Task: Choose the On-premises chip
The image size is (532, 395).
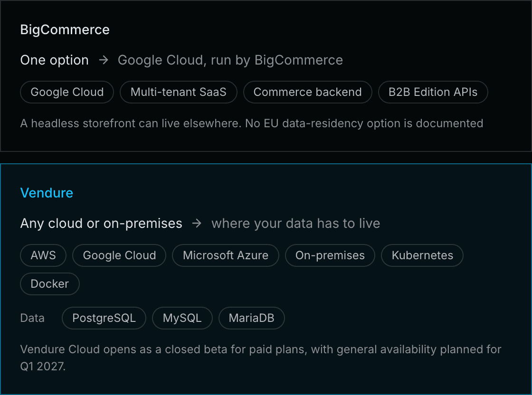Action: [x=330, y=255]
